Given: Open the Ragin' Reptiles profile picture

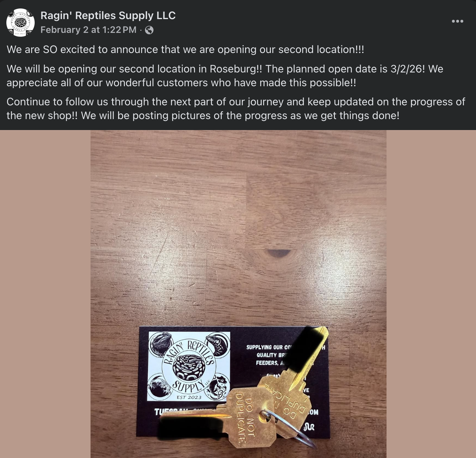Looking at the screenshot, I should (x=21, y=23).
